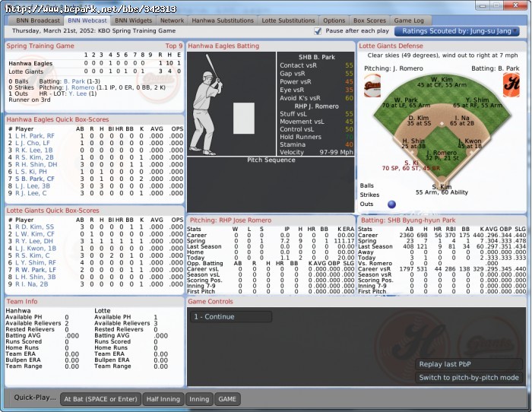The height and width of the screenshot is (412, 532).
Task: Click the Lotte Giants team logo icon
Action: click(372, 86)
